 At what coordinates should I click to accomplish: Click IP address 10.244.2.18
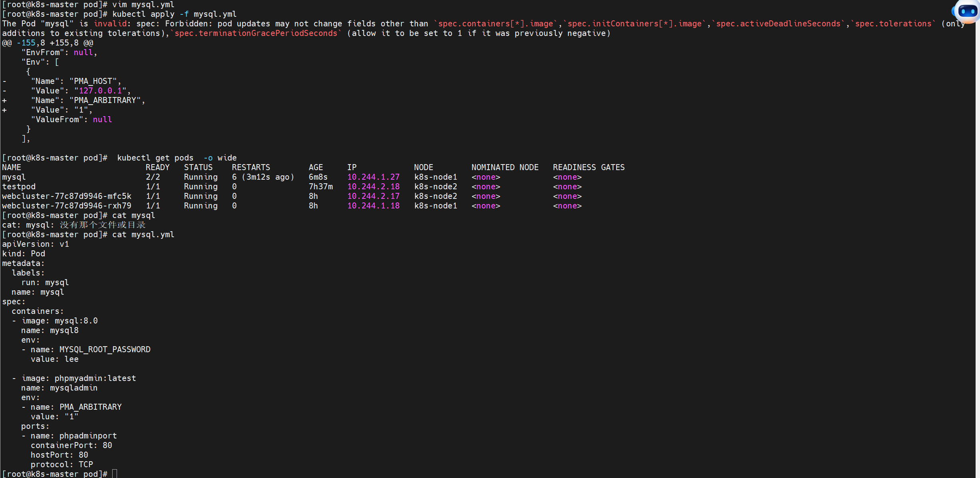click(373, 186)
